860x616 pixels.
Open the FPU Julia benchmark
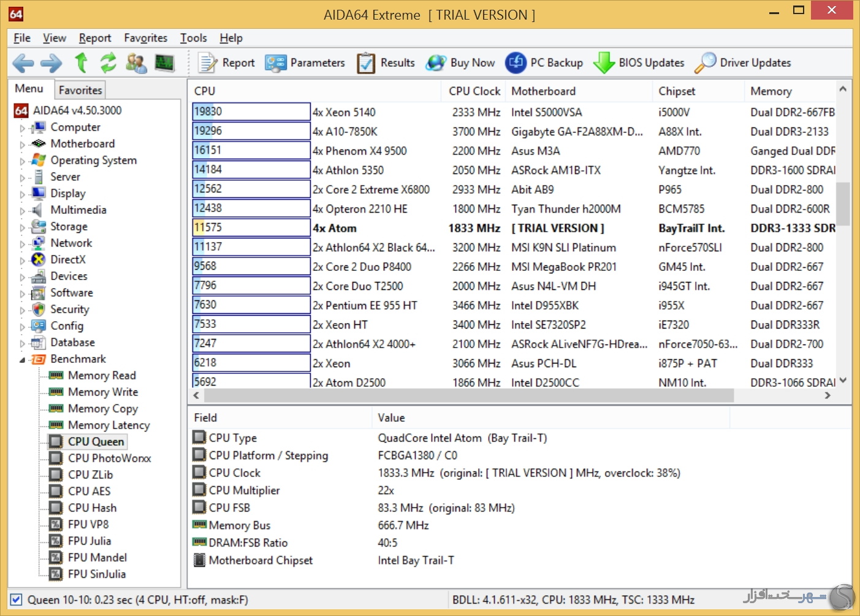[89, 541]
